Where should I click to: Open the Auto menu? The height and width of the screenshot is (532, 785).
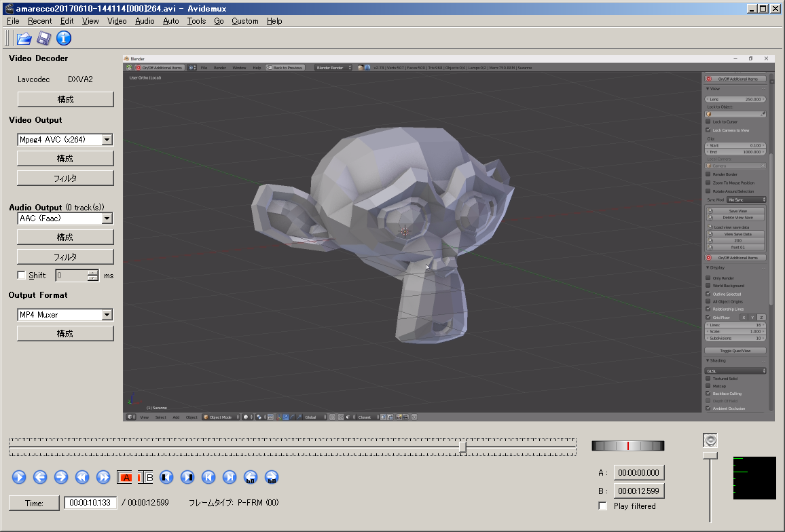click(170, 21)
